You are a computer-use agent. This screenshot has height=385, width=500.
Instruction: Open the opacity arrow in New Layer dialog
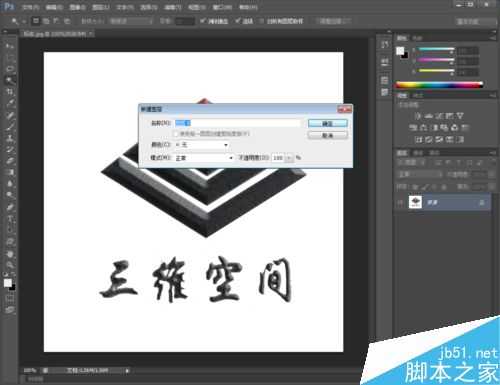click(x=290, y=158)
